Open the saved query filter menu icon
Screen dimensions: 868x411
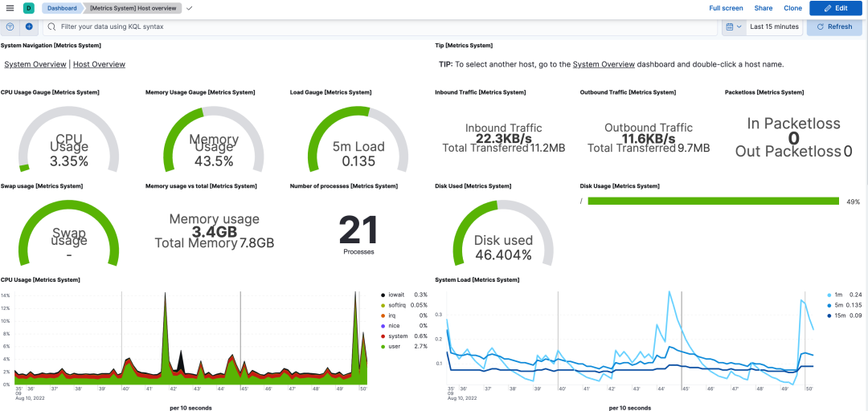pyautogui.click(x=10, y=26)
